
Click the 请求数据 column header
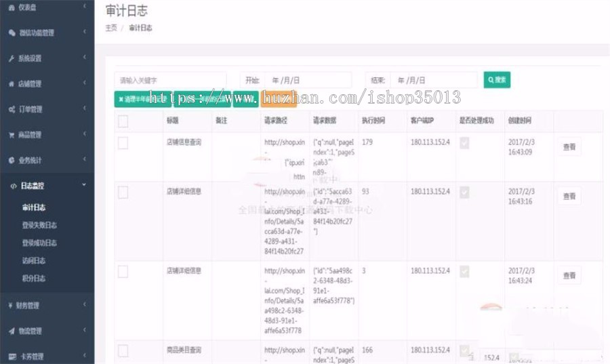pyautogui.click(x=325, y=121)
